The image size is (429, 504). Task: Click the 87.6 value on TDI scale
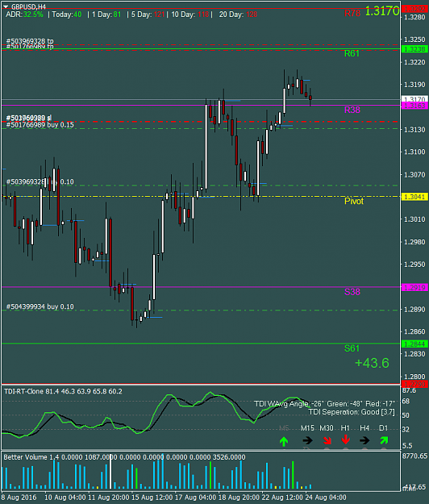tap(409, 390)
